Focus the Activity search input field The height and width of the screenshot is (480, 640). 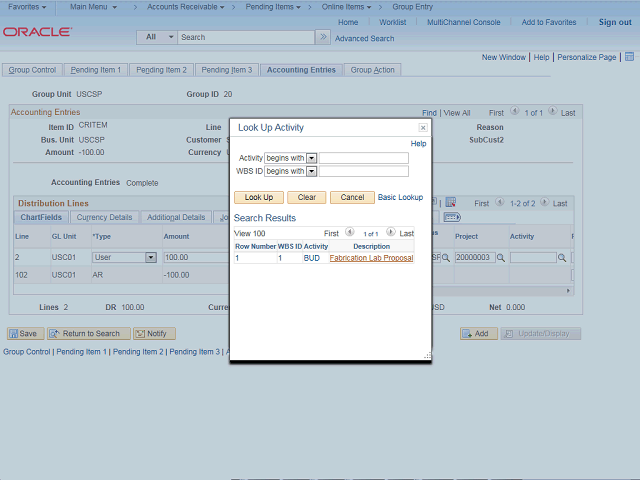point(364,158)
